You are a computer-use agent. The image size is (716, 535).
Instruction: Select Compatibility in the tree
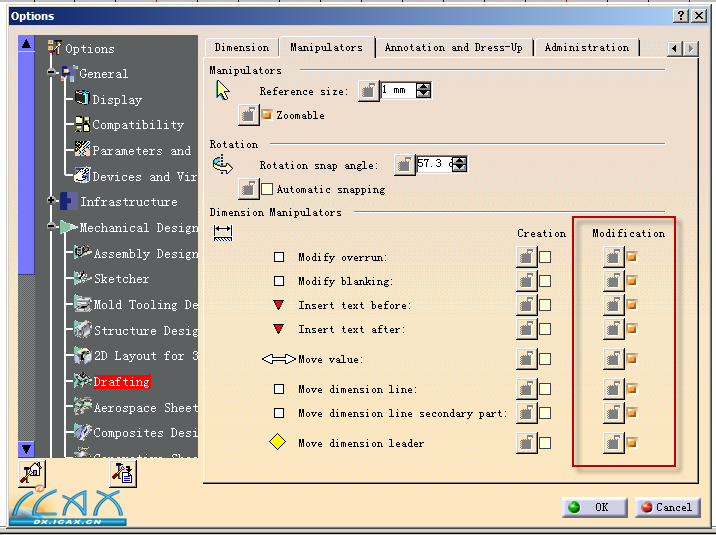[x=138, y=124]
